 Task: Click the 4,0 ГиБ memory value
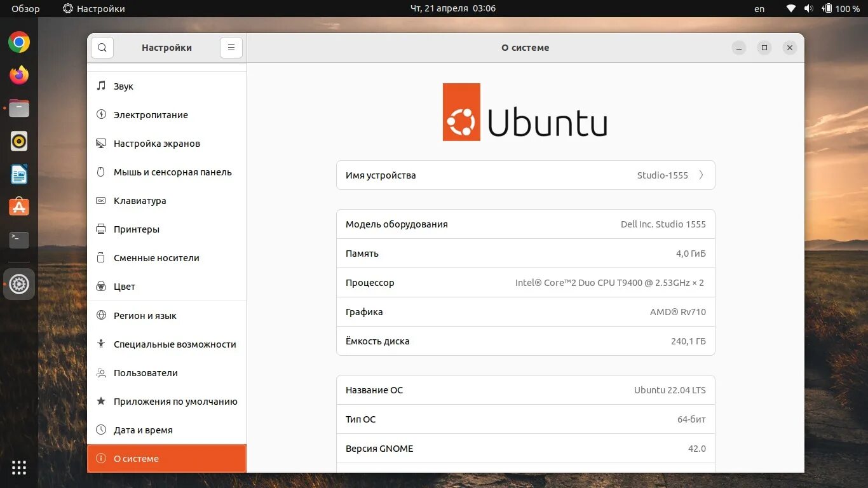[x=691, y=254]
